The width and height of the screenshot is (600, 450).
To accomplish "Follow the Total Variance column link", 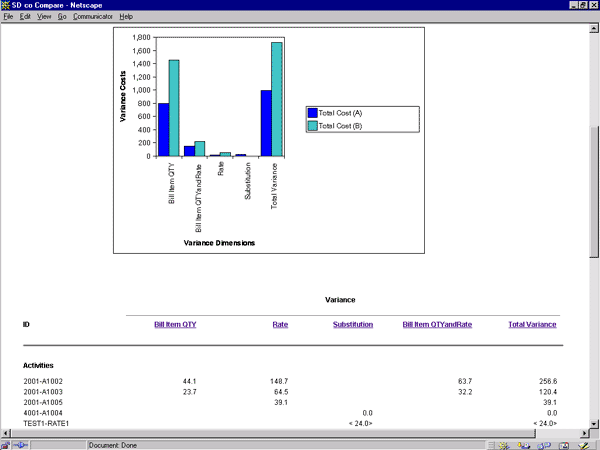I will pos(532,324).
